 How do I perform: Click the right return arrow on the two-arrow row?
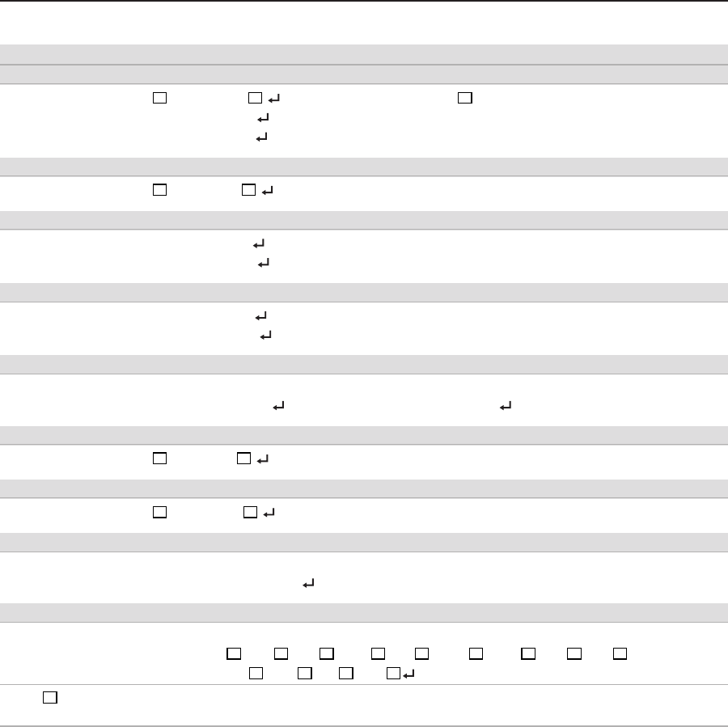pos(506,408)
